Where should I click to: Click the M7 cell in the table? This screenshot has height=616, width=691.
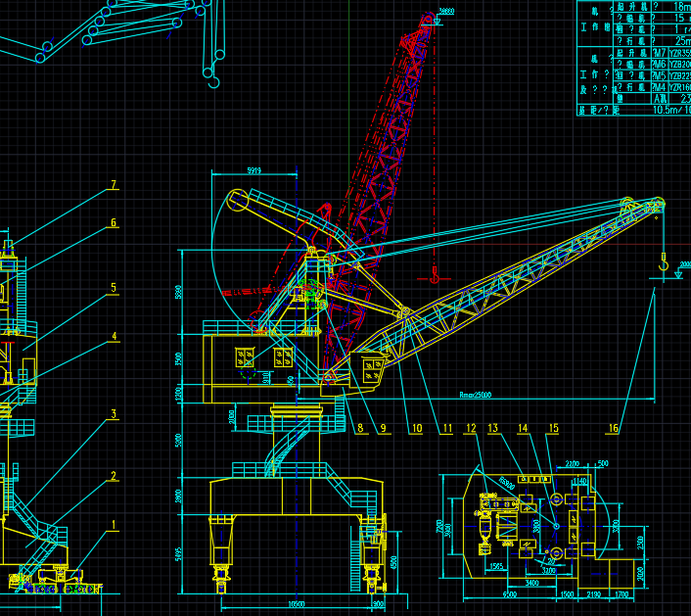coord(660,53)
